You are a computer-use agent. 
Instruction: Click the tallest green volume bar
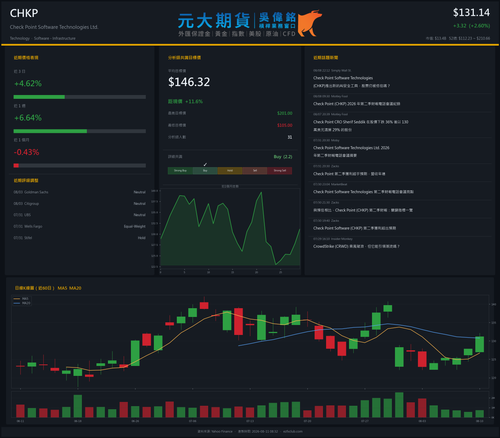[x=399, y=405]
